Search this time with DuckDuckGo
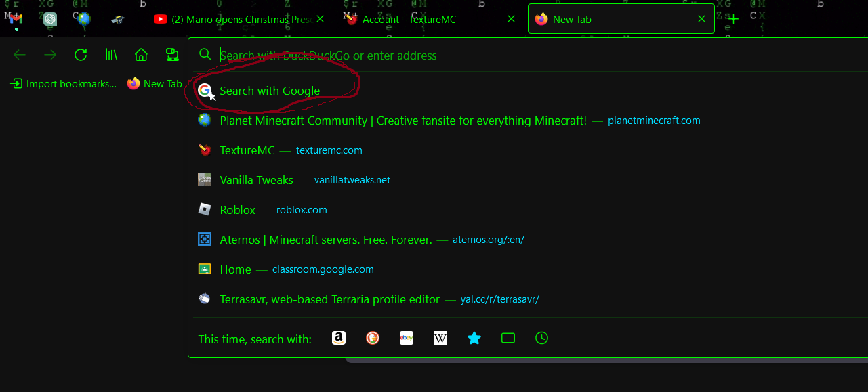The height and width of the screenshot is (392, 868). point(373,338)
